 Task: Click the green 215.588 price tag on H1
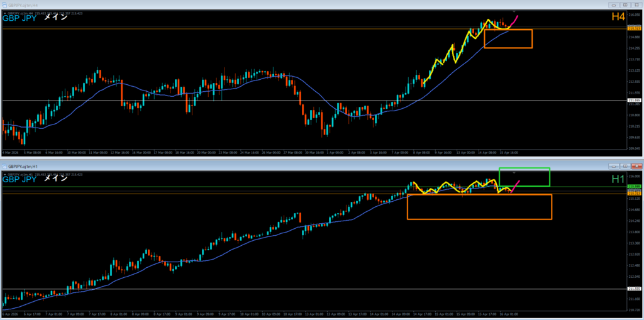point(635,187)
